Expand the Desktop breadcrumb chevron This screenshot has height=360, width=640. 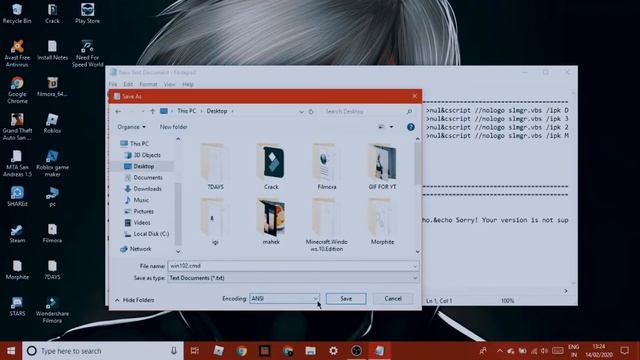(x=233, y=111)
